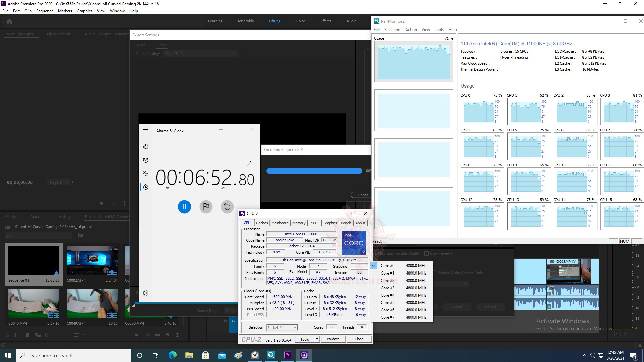Open Alarms & Clock settings gear

(x=146, y=293)
